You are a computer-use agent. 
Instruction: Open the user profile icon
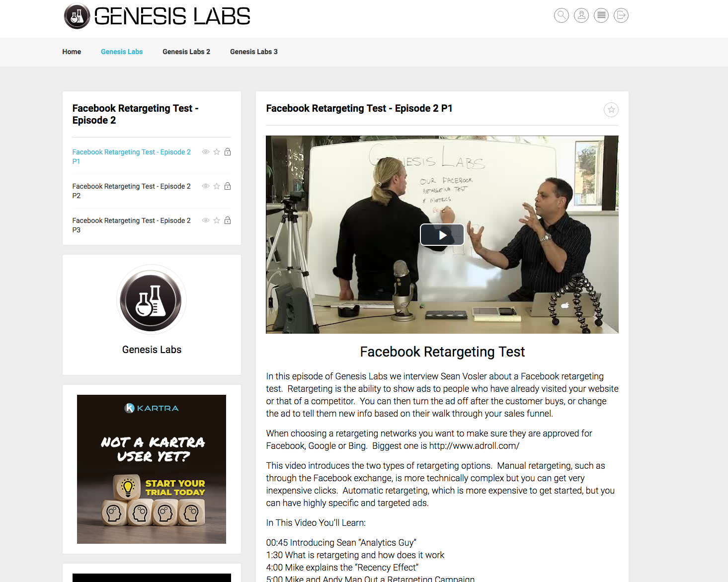(x=581, y=15)
